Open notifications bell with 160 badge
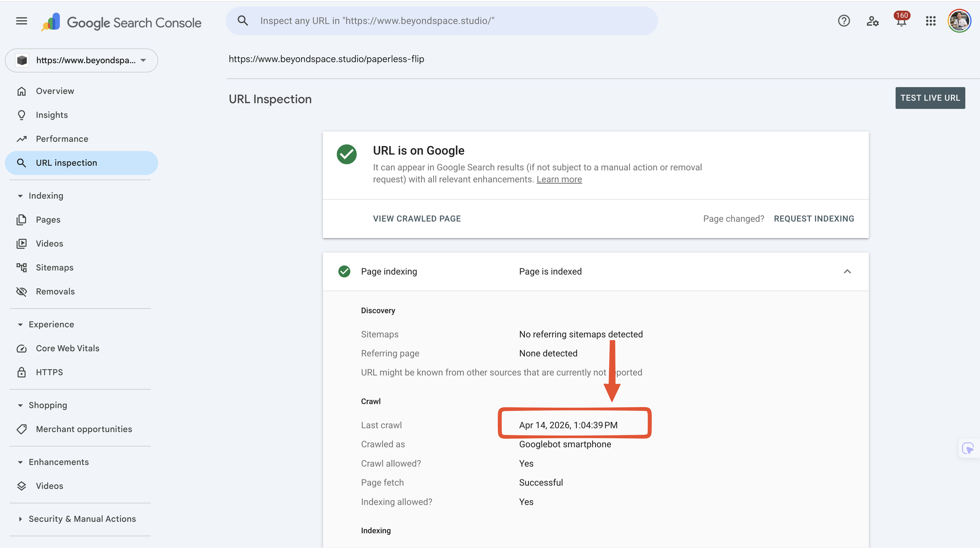 (901, 21)
